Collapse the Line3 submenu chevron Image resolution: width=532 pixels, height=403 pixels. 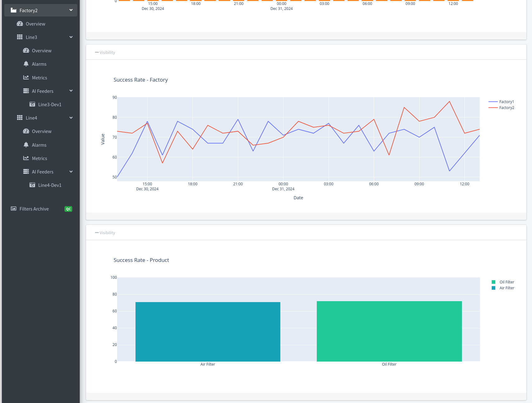pyautogui.click(x=71, y=37)
